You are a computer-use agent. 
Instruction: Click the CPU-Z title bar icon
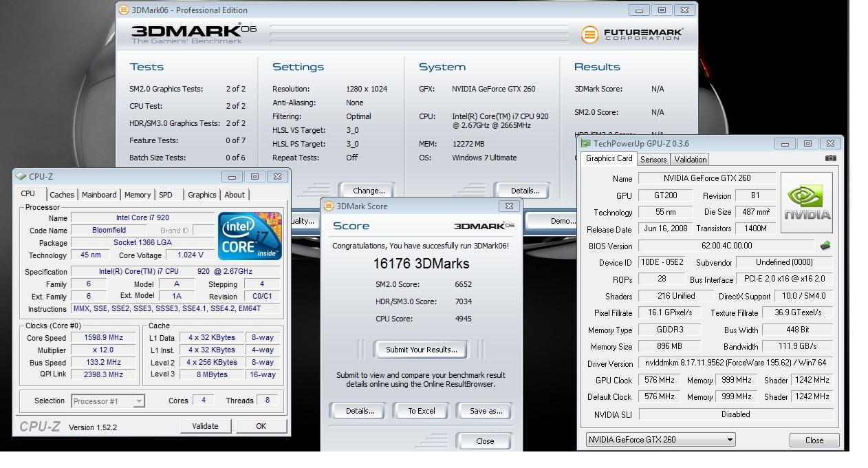[x=21, y=177]
